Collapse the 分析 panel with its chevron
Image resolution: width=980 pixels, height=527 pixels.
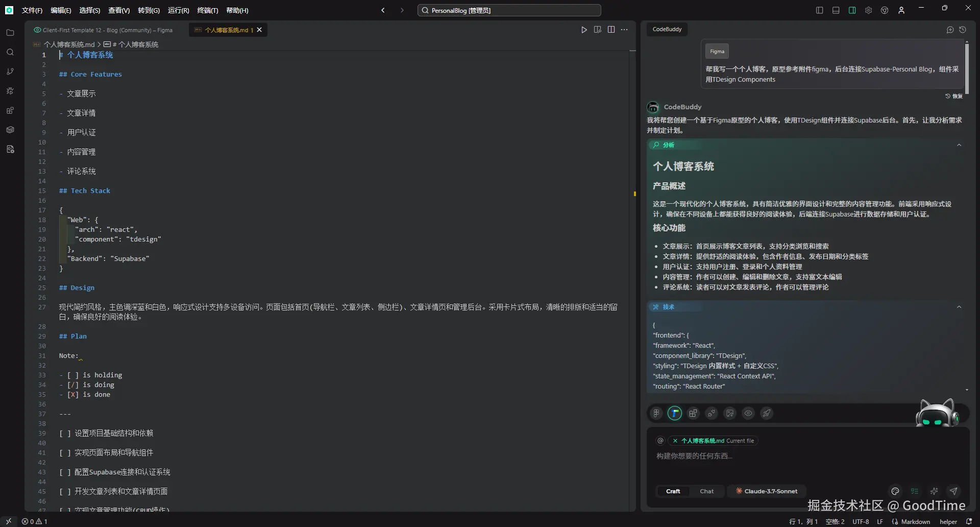pyautogui.click(x=959, y=145)
